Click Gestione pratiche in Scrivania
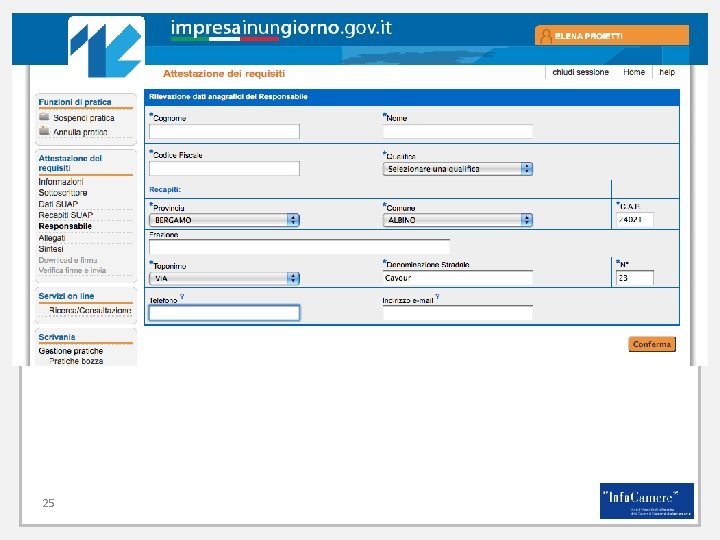The image size is (720, 540). click(71, 351)
